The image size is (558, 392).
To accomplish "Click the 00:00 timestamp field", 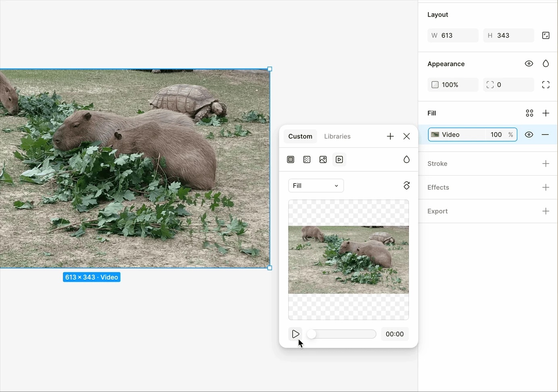I will pos(394,334).
